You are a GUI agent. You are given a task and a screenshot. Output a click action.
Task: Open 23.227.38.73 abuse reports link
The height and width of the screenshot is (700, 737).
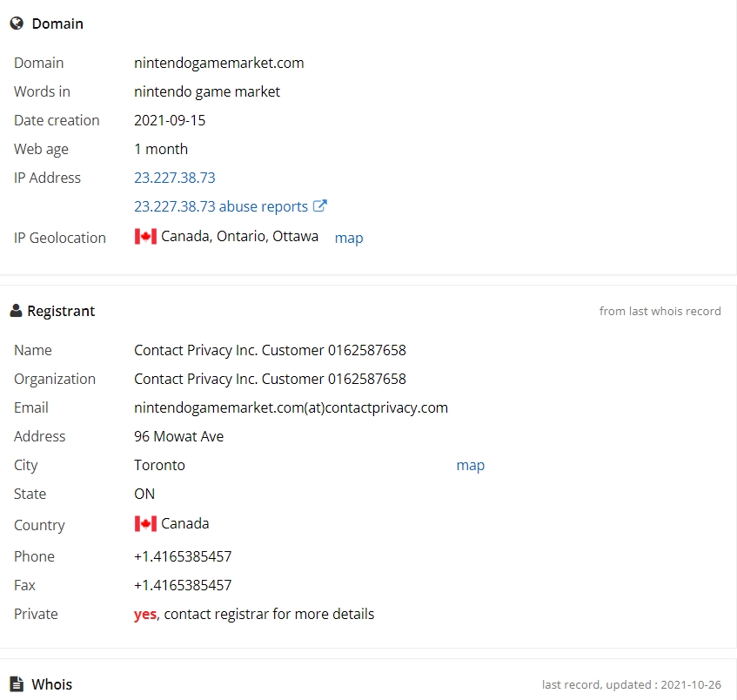[221, 206]
